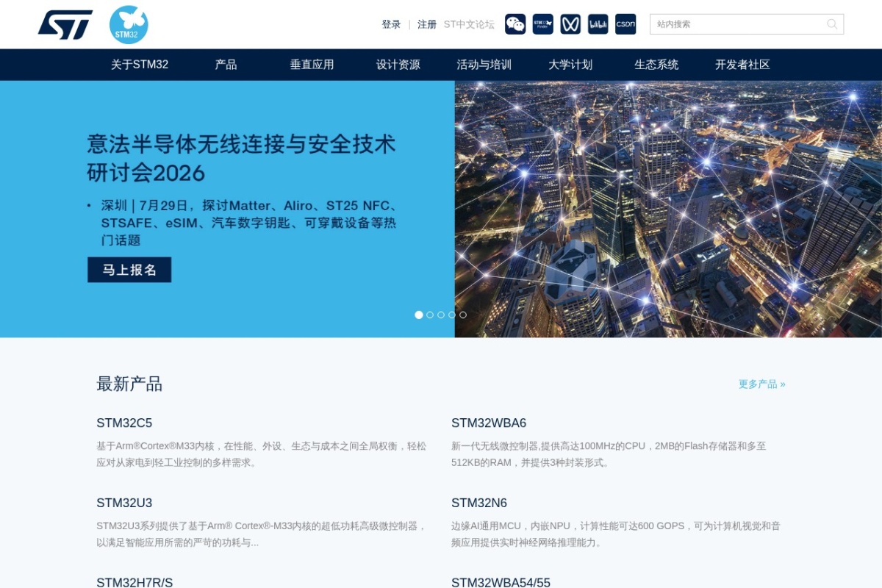Image resolution: width=882 pixels, height=588 pixels.
Task: Open the STM32C5 product link
Action: coord(124,423)
